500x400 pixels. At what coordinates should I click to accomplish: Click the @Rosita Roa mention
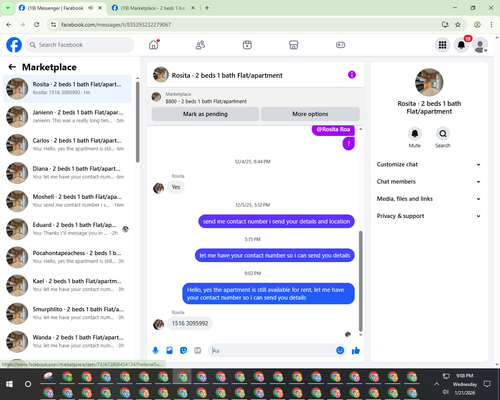pyautogui.click(x=333, y=129)
